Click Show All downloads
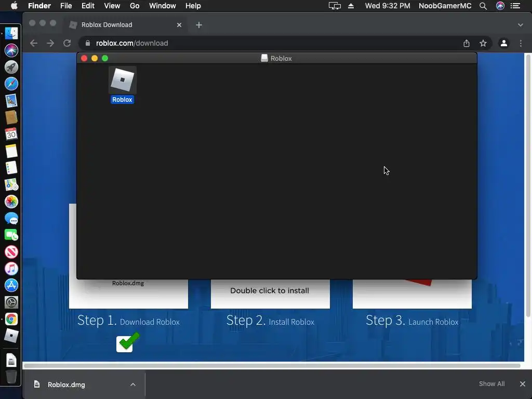Viewport: 532px width, 399px height. (x=491, y=384)
